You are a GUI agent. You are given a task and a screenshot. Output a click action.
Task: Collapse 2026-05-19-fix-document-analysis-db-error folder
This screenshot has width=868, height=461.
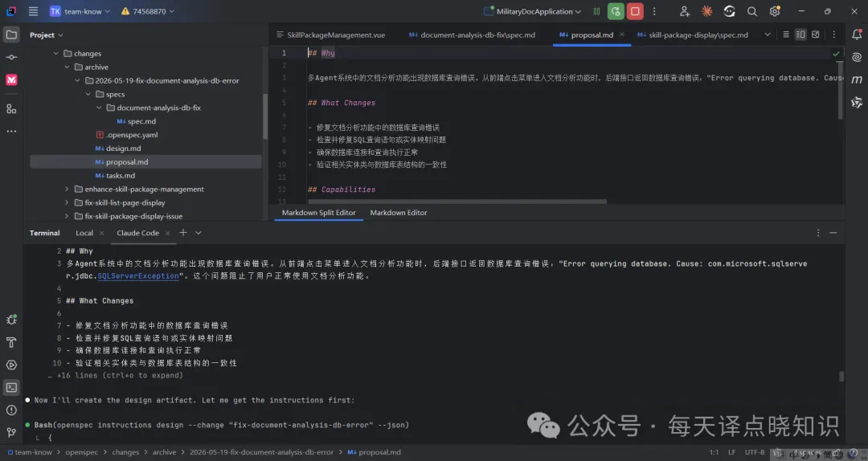coord(77,81)
